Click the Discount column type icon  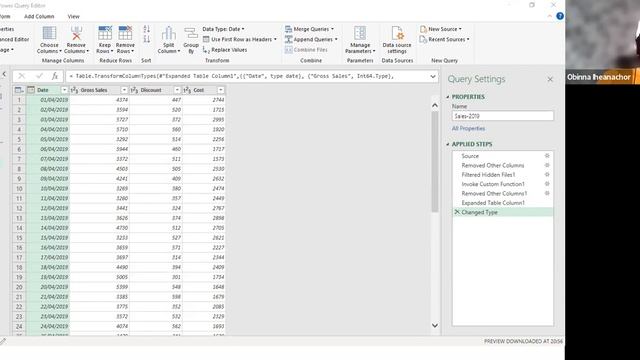tap(134, 90)
